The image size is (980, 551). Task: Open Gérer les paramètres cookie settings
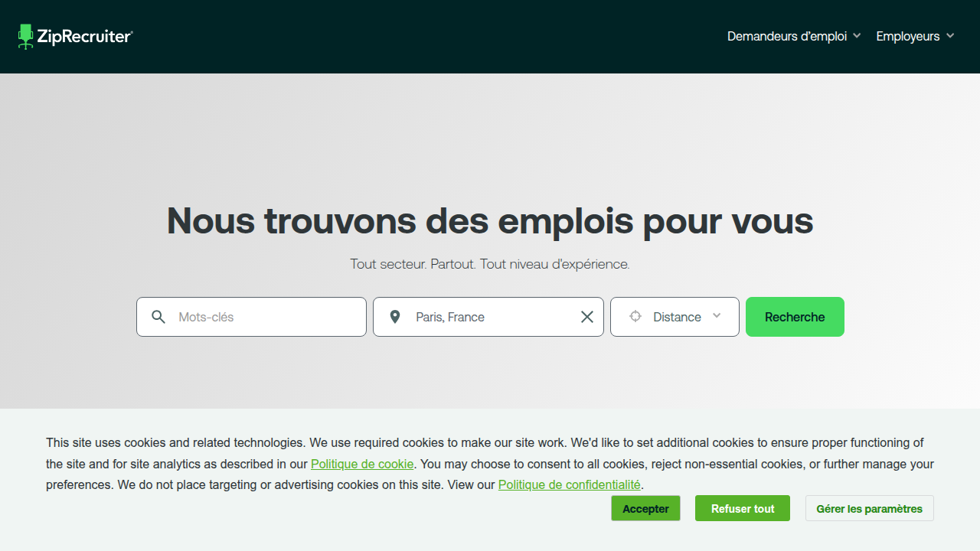point(869,509)
